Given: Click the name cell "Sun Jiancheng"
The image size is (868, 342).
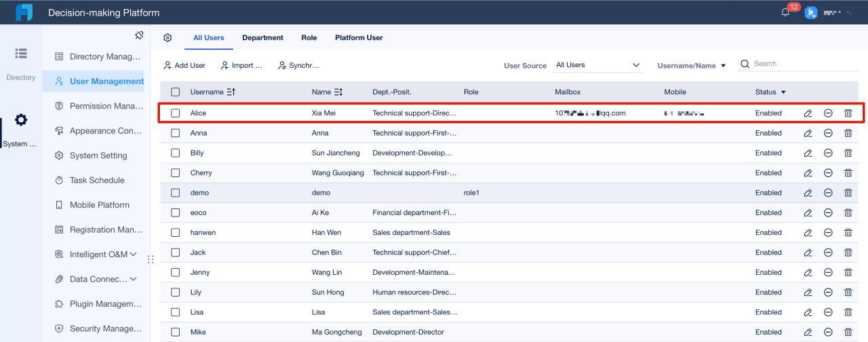Looking at the screenshot, I should pos(336,153).
